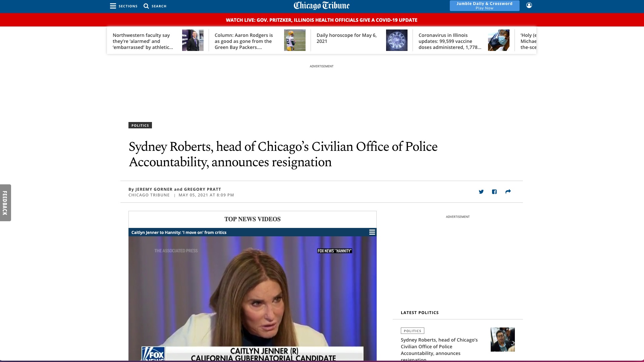This screenshot has height=362, width=644.
Task: Click Jumble Daily & Crossword Play Now button
Action: 484,6
